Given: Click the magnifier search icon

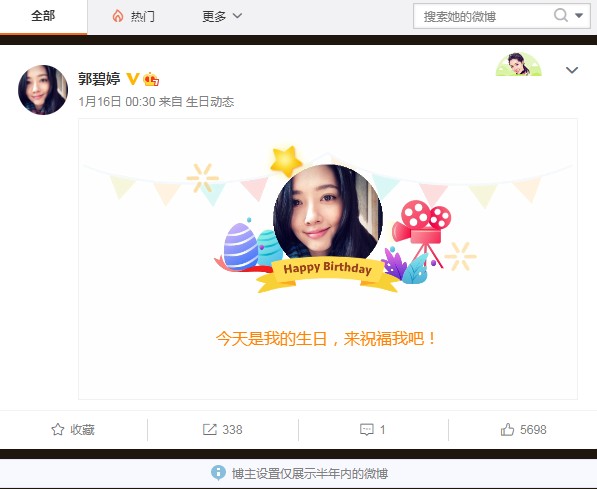Looking at the screenshot, I should coord(561,16).
